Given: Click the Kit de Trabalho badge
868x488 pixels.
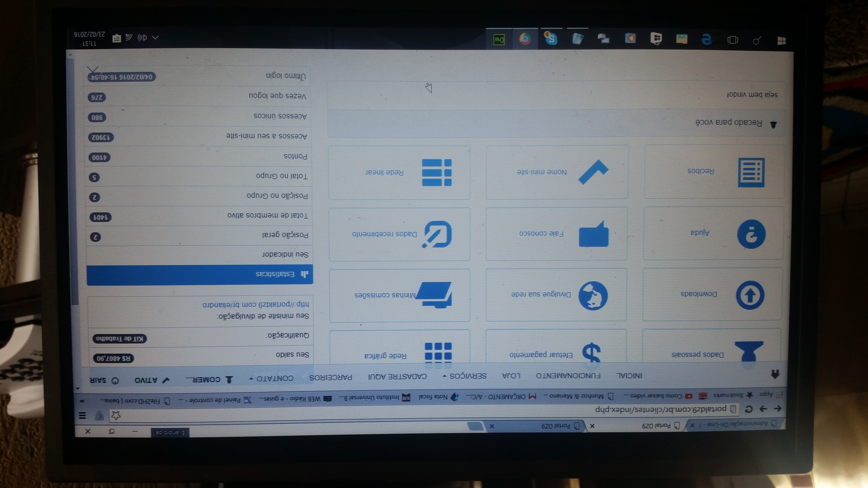Looking at the screenshot, I should (120, 338).
